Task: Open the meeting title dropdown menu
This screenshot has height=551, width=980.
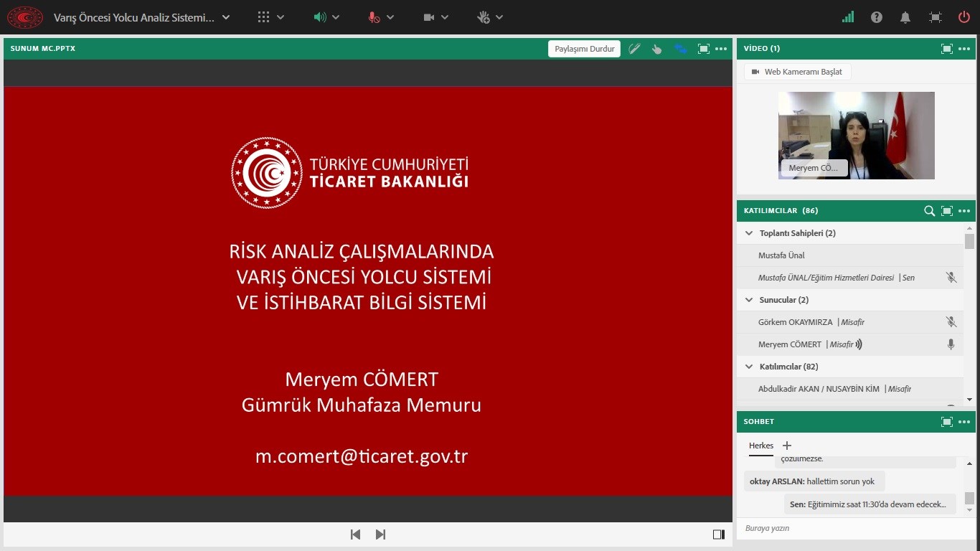Action: (226, 17)
